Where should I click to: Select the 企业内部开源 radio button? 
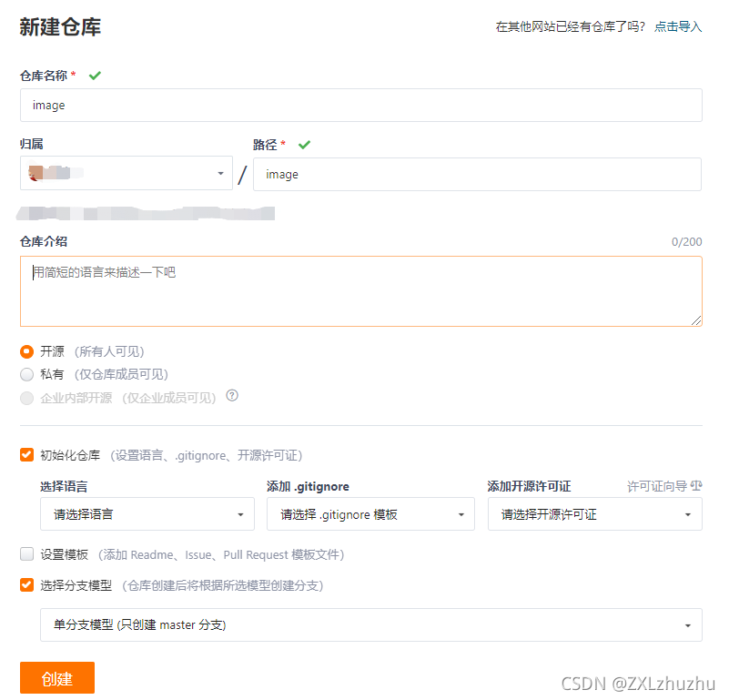[27, 398]
